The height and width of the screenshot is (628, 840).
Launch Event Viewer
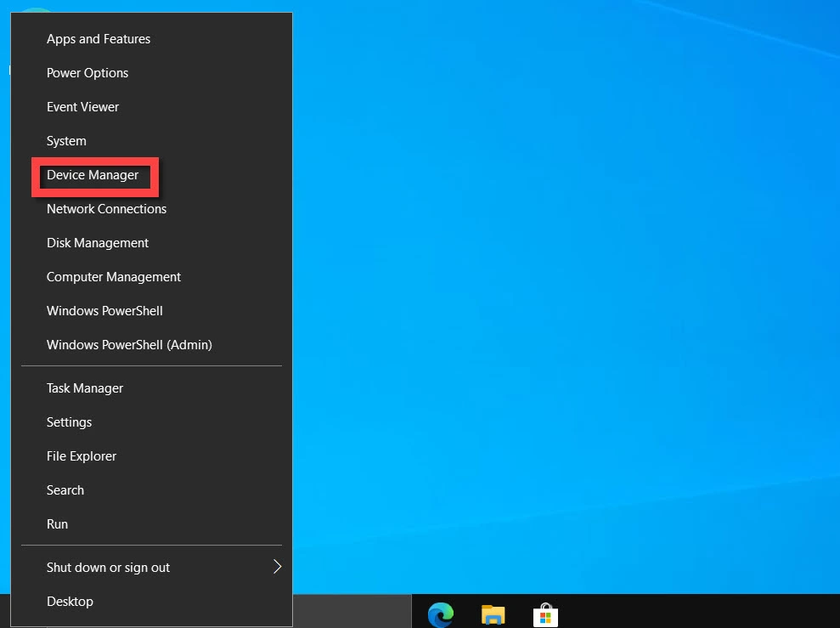click(x=151, y=107)
